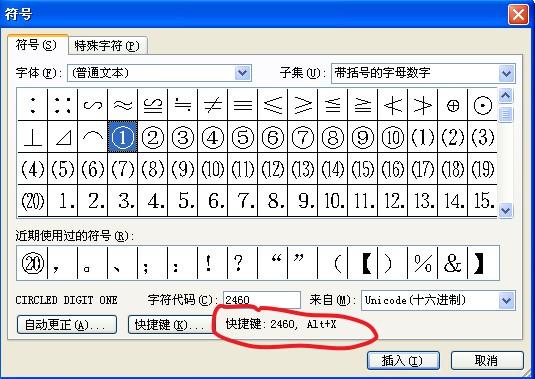Pick recently used exclamation mark symbol
Image resolution: width=535 pixels, height=379 pixels.
[x=212, y=263]
